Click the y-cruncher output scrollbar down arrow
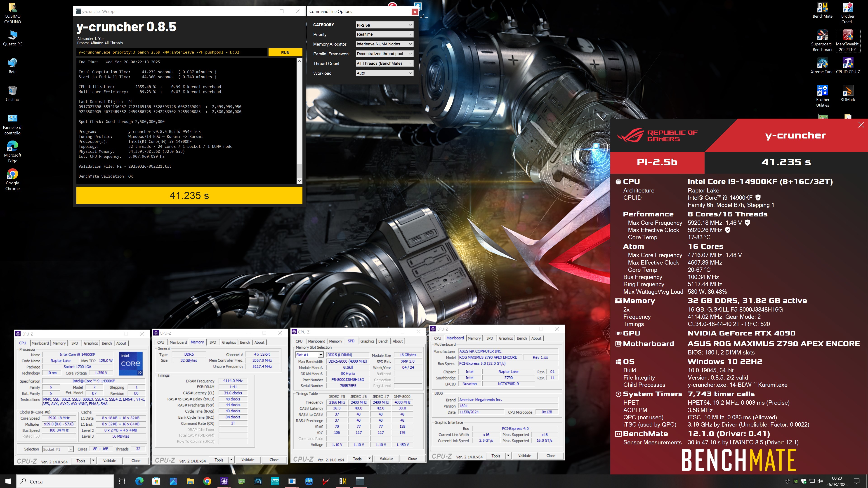 [300, 181]
